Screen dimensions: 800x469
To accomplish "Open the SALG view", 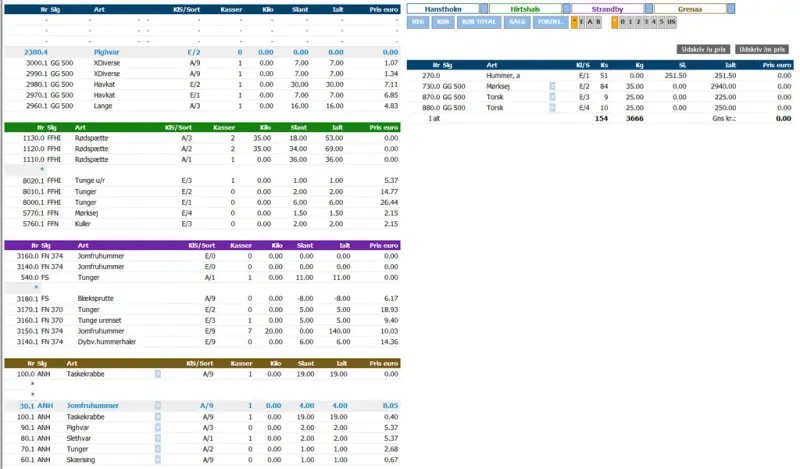I will [517, 22].
